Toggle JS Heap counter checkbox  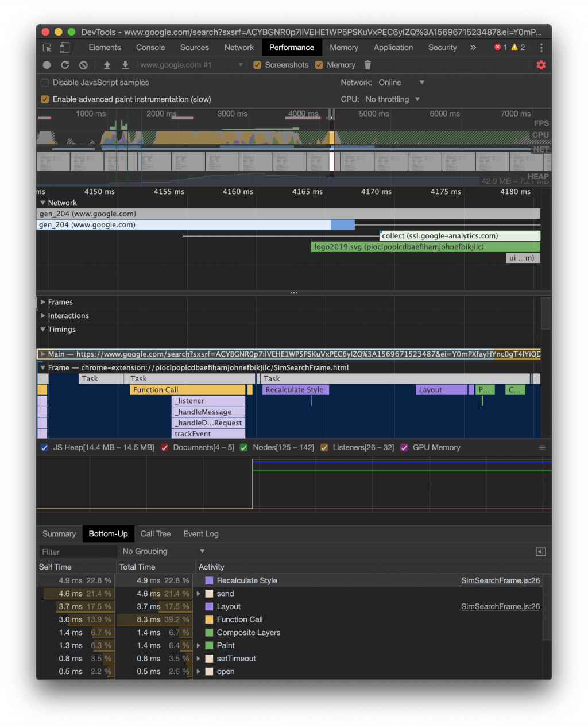coord(44,448)
